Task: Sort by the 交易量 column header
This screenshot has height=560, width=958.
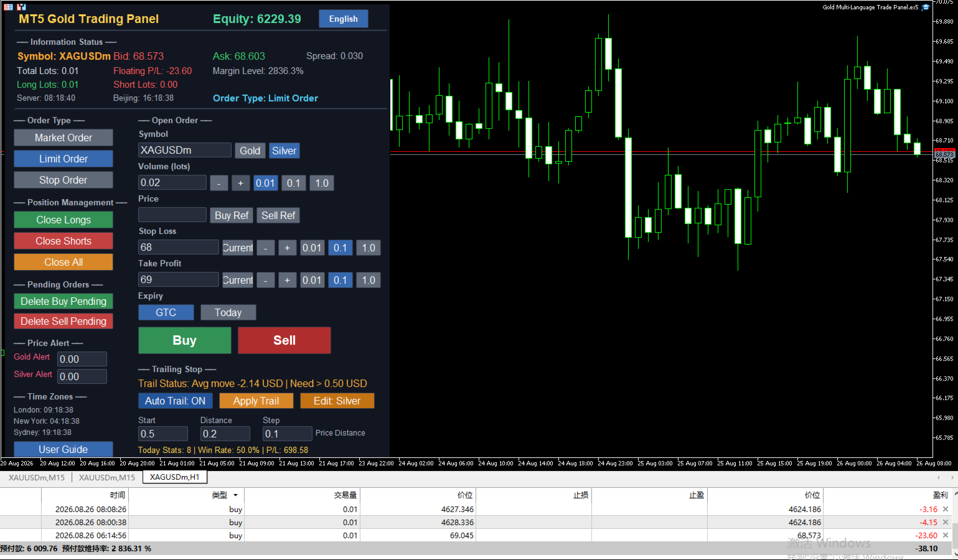Action: (302, 495)
